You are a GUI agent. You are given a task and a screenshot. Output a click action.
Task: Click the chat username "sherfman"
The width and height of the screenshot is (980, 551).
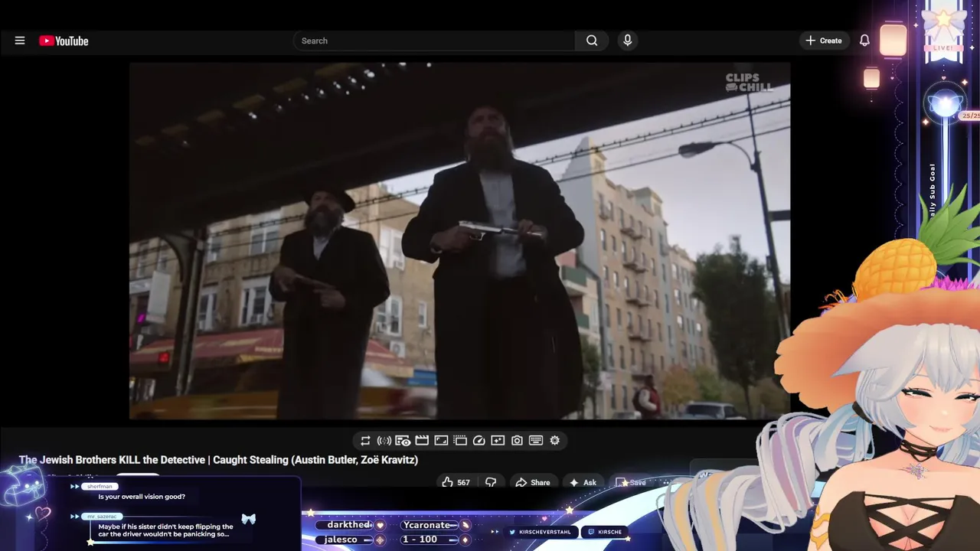click(100, 487)
